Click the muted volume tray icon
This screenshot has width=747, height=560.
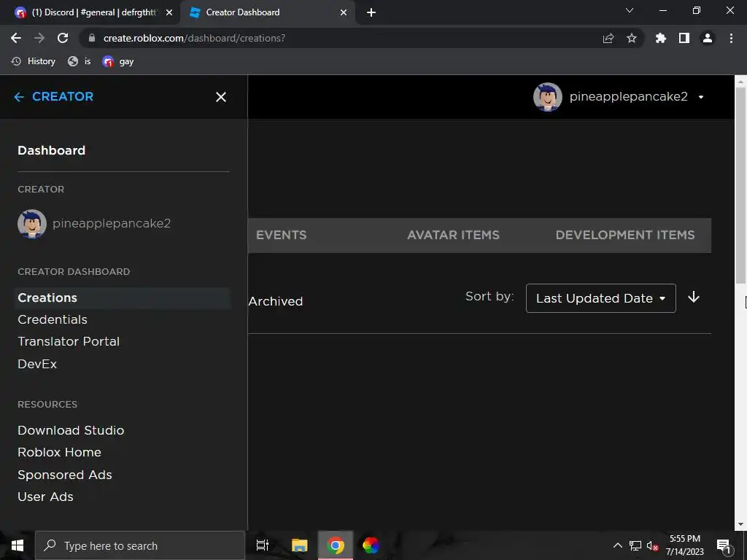pyautogui.click(x=652, y=545)
